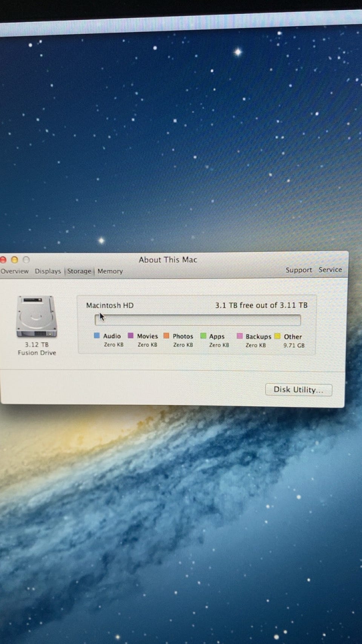Click the 'Fusion Drive' label
The height and width of the screenshot is (644, 362).
pos(37,353)
